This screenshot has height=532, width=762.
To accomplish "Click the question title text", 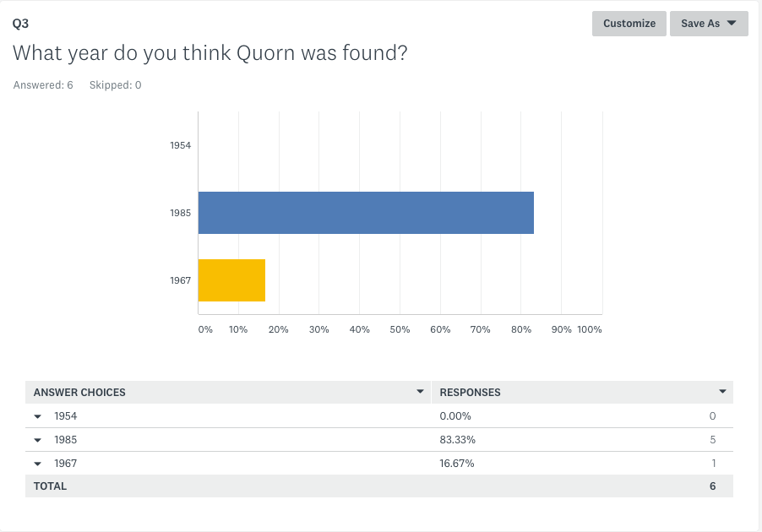I will pyautogui.click(x=210, y=52).
